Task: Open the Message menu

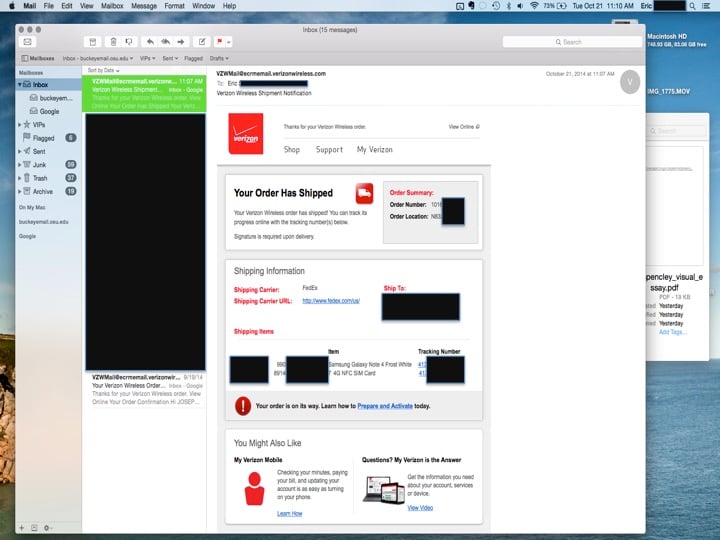Action: 144,6
